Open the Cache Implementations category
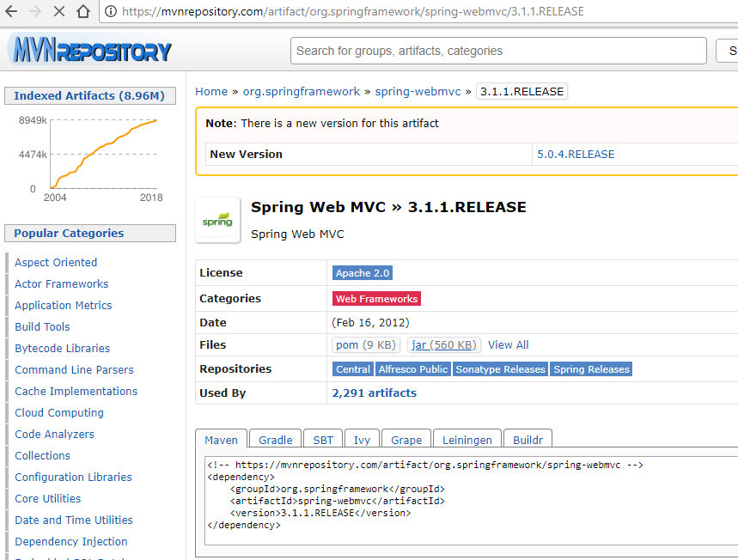Image resolution: width=738 pixels, height=560 pixels. click(76, 391)
